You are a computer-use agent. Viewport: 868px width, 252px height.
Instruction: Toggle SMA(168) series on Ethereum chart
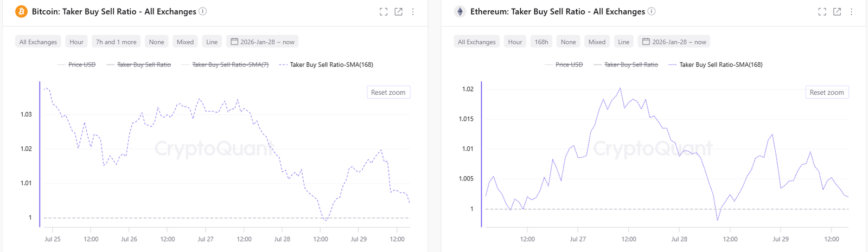pos(716,64)
